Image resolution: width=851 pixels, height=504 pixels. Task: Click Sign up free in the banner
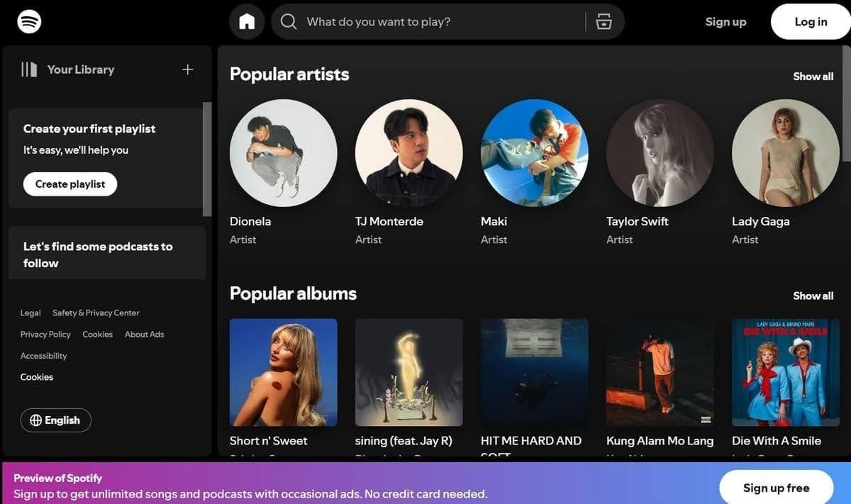click(x=776, y=488)
